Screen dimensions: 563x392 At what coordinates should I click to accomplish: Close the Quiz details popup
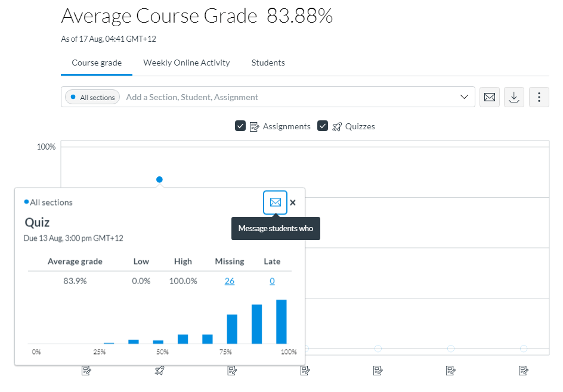click(x=292, y=202)
